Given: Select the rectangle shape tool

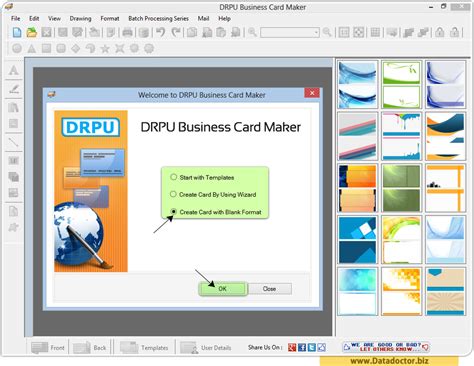Looking at the screenshot, I should (46, 49).
